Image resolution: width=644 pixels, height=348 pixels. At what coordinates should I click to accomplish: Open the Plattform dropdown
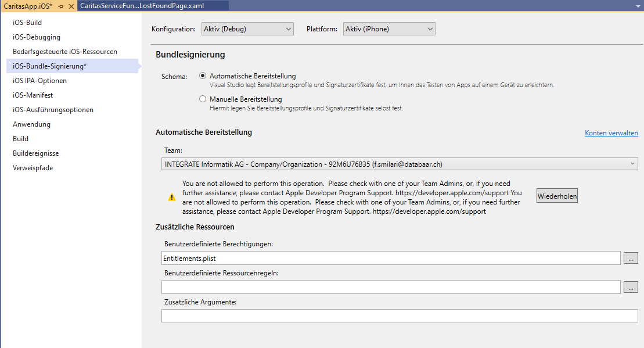point(388,29)
